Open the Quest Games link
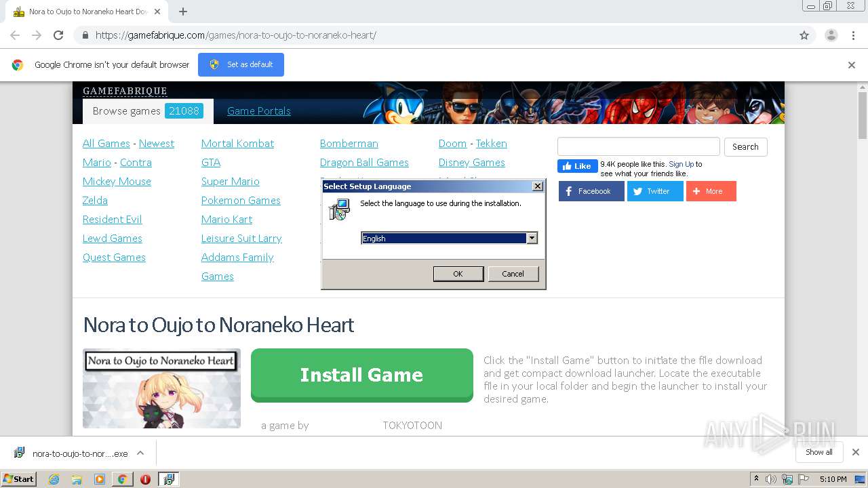Screen dimensions: 868x488 (114, 258)
